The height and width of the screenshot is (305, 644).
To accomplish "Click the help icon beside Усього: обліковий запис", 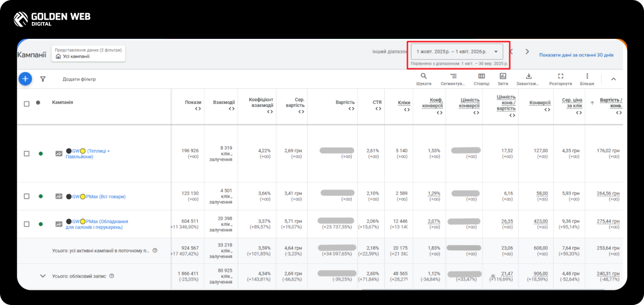I will 112,277.
